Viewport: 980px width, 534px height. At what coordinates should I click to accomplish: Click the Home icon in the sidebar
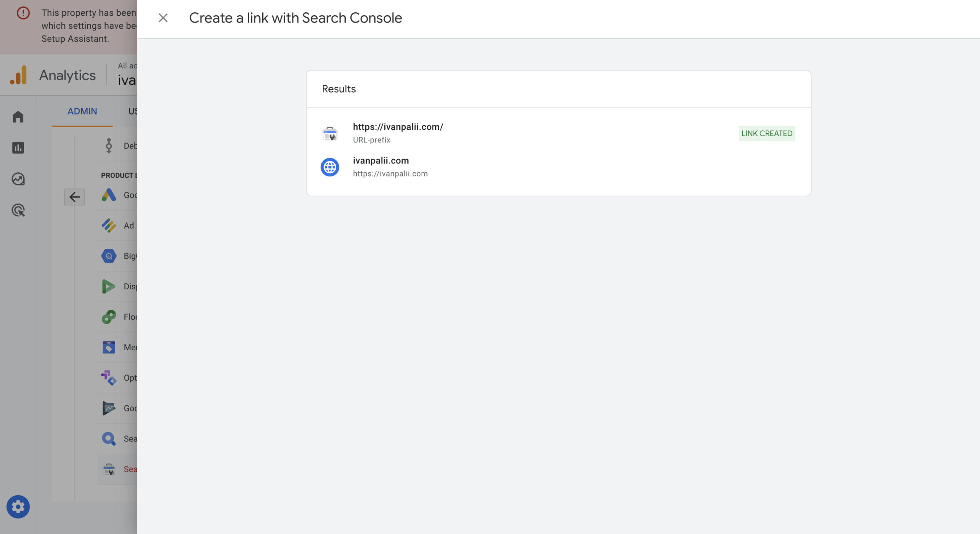18,117
